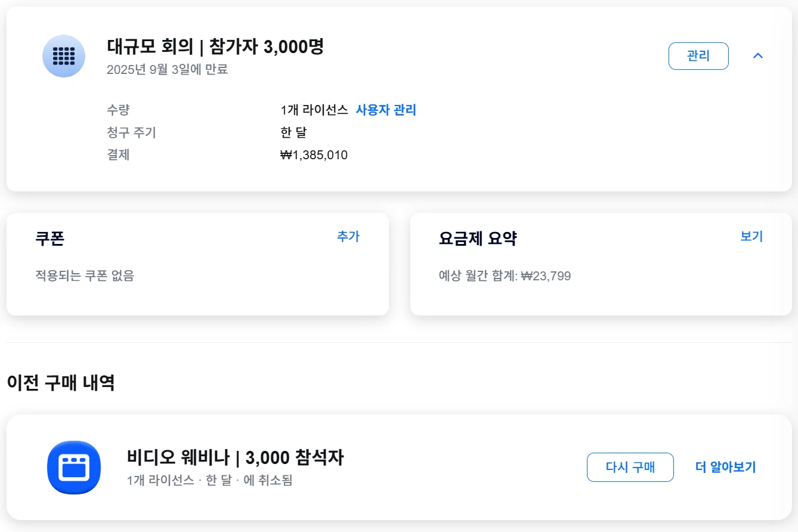Screen dimensions: 798x532
Task: Click the 1개 라이선스 quantity value
Action: point(314,110)
